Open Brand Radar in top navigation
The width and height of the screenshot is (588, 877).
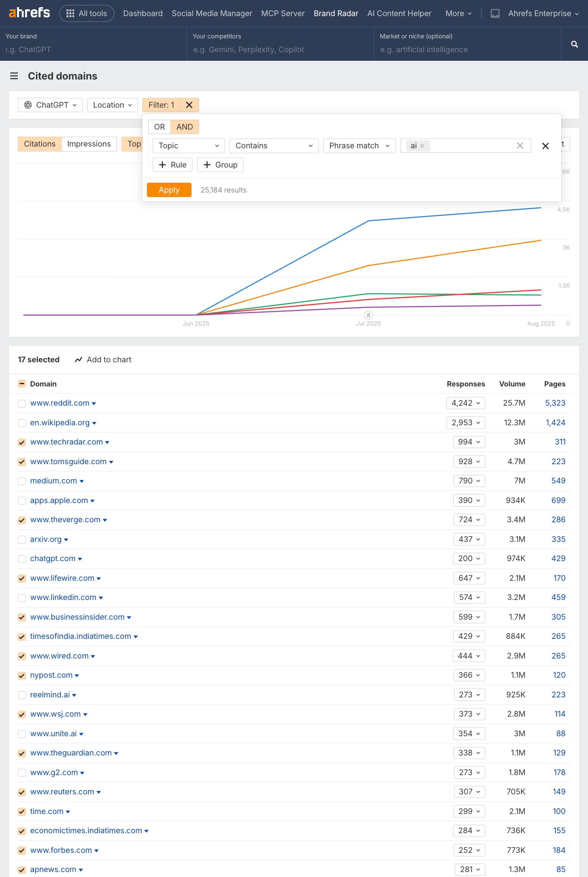pos(336,13)
